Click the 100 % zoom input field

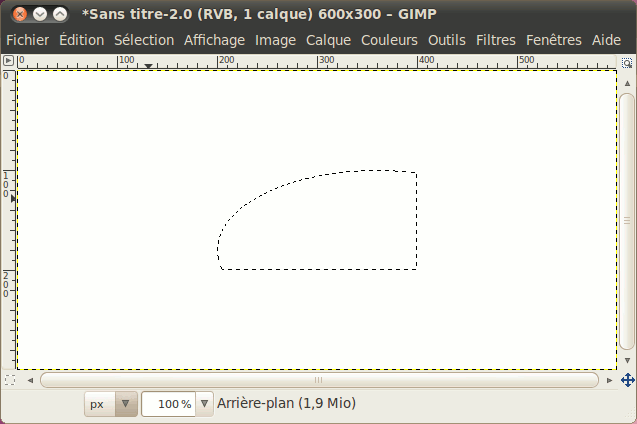click(169, 404)
